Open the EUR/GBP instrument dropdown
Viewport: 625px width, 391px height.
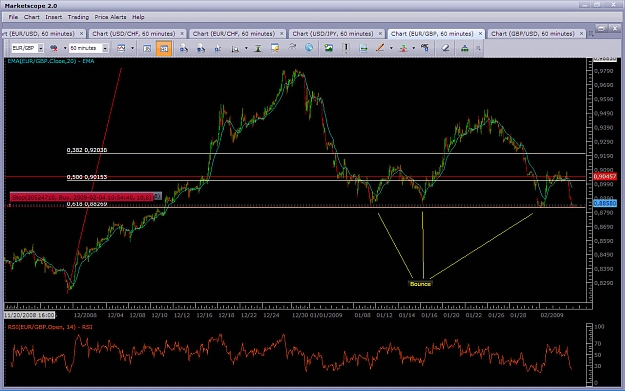(x=41, y=48)
